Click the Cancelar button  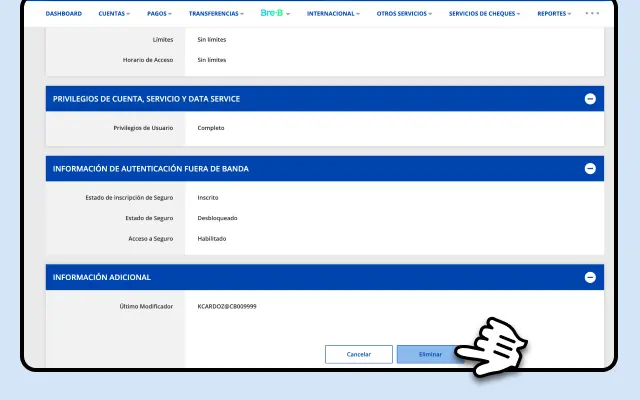coord(359,354)
